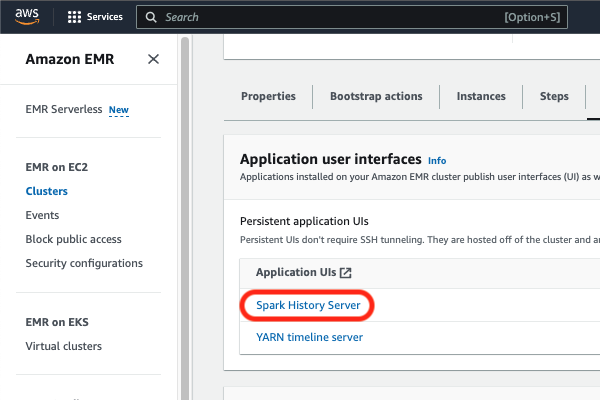Click the sidebar vertical scrollbar
This screenshot has width=600, height=400.
point(185,218)
